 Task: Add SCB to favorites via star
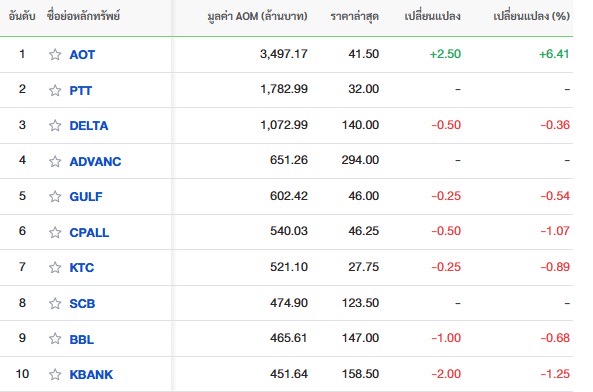(55, 303)
